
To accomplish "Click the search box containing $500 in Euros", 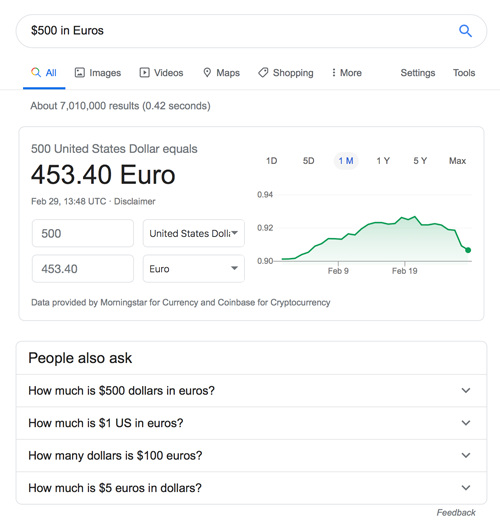I will [251, 31].
